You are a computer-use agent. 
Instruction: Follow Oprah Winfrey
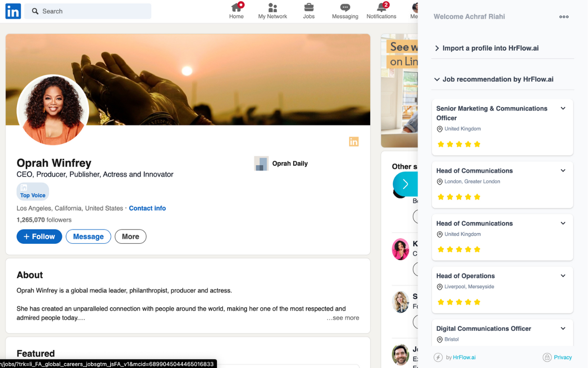click(39, 236)
